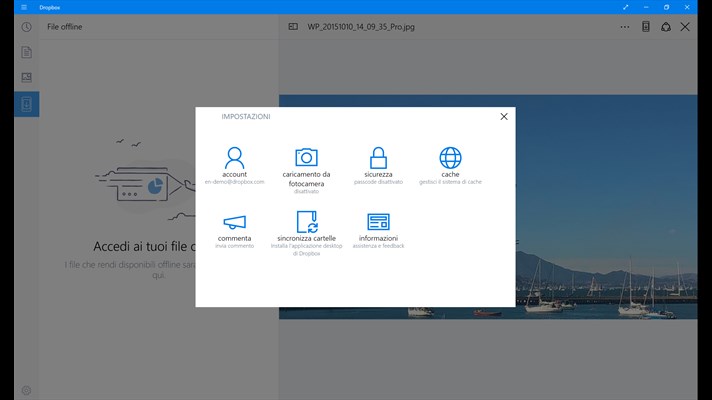Viewport: 712px width, 400px height.
Task: Open sincronizza cartelle option
Action: [x=307, y=222]
